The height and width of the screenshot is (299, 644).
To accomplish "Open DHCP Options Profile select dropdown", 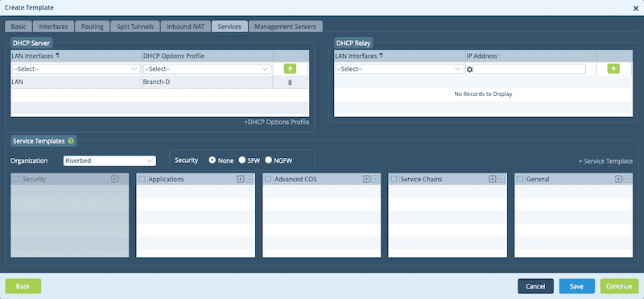I will pos(208,69).
